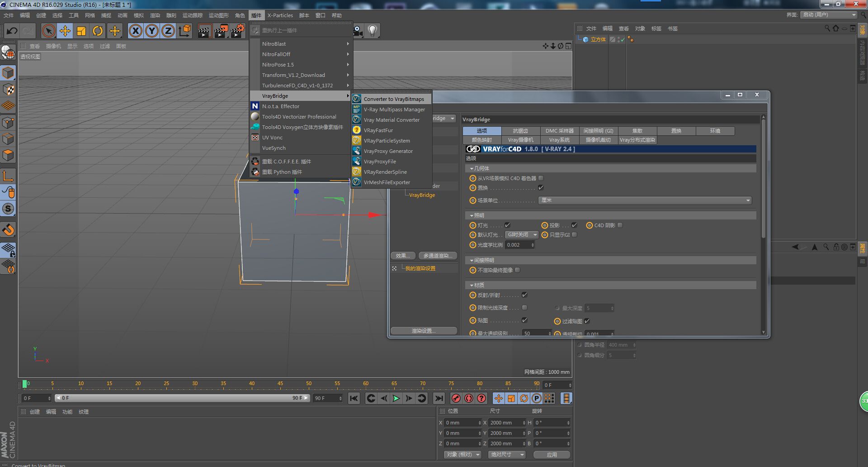This screenshot has width=868, height=467.
Task: Select the Live Selection tool
Action: click(48, 31)
